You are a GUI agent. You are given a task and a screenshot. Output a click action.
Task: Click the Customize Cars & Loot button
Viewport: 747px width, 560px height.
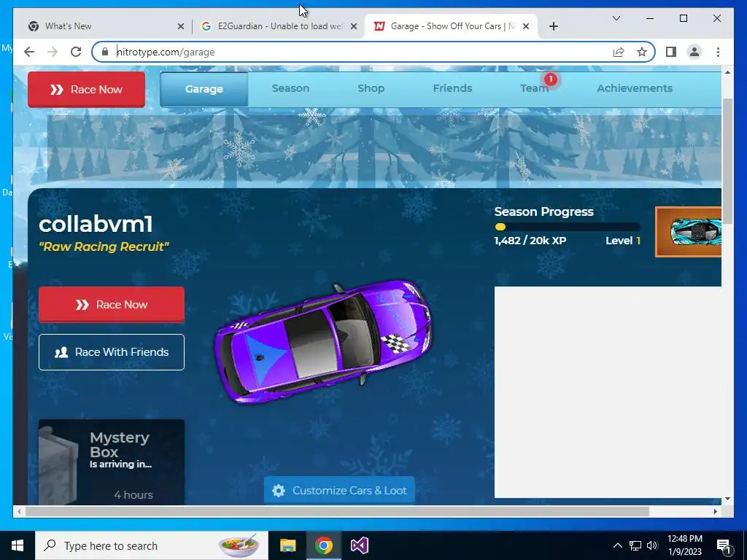coord(339,491)
